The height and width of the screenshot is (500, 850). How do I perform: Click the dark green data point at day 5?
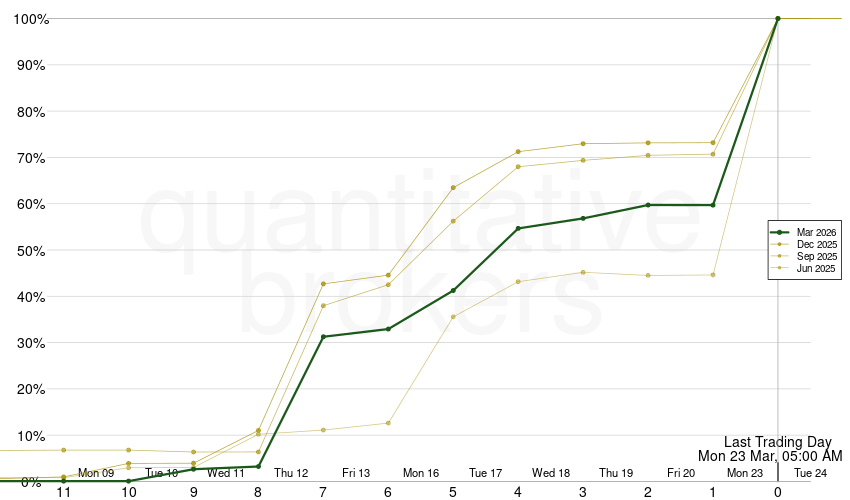point(453,291)
